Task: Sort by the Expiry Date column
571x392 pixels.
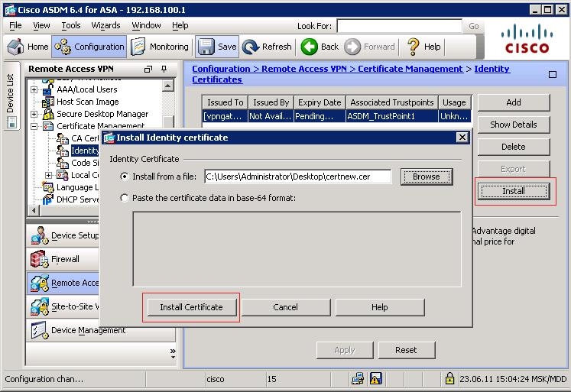Action: pyautogui.click(x=320, y=102)
